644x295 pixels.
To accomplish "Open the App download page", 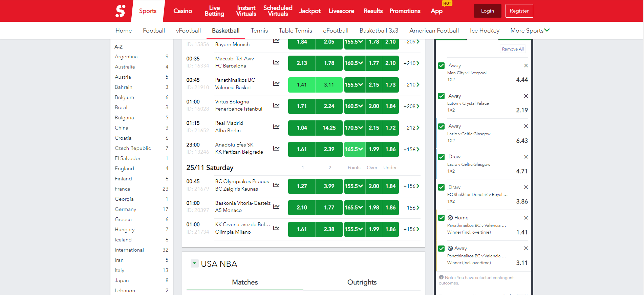I will 437,11.
